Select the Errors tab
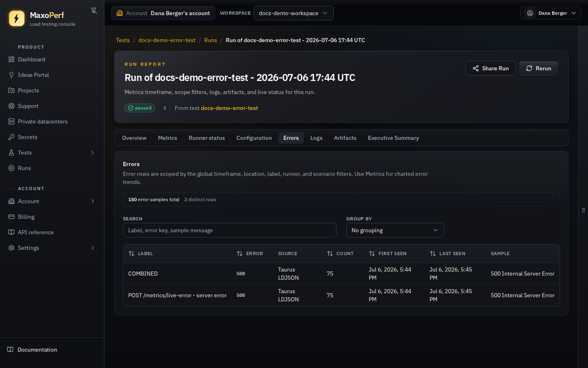 click(291, 138)
